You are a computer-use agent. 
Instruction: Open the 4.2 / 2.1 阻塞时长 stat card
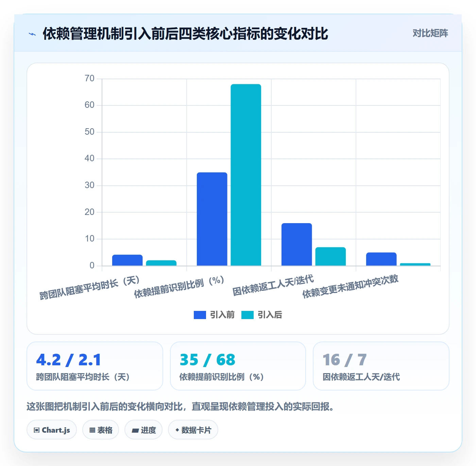(x=95, y=366)
